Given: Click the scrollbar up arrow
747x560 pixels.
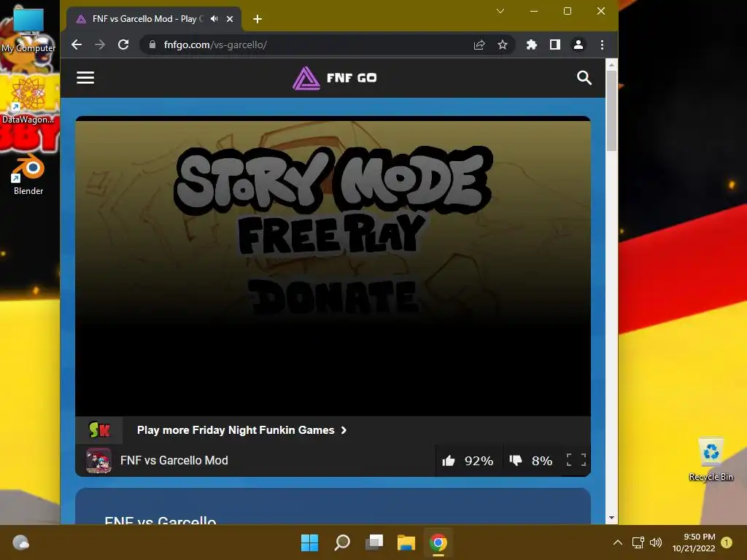Looking at the screenshot, I should 612,64.
